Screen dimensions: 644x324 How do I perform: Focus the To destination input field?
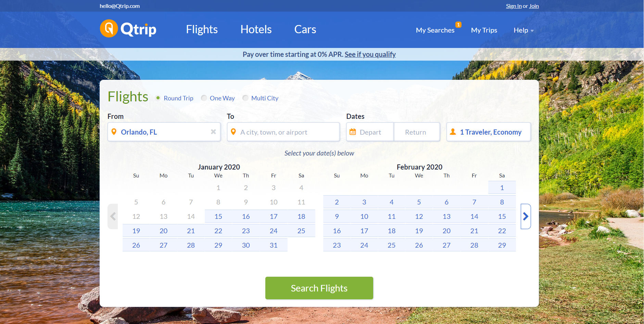283,132
